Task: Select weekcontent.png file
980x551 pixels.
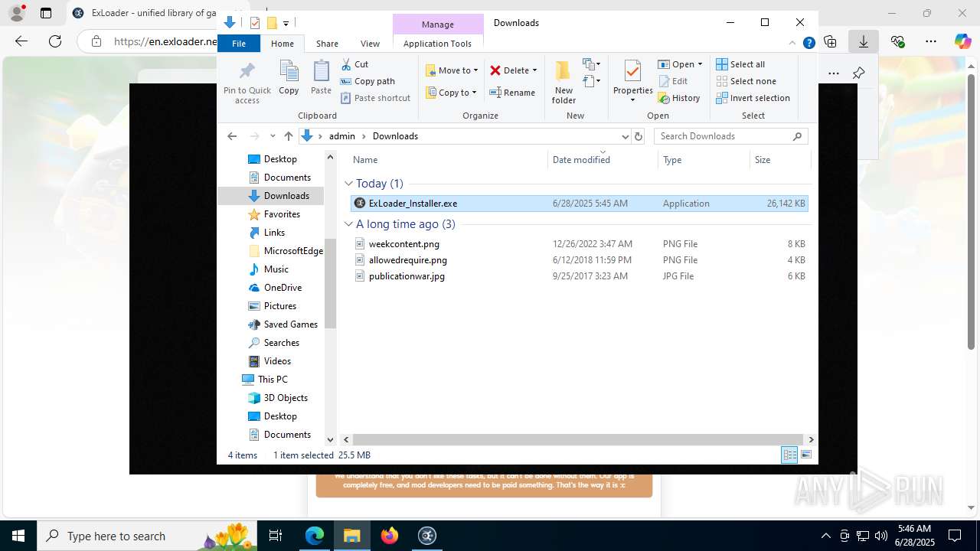Action: click(x=579, y=244)
